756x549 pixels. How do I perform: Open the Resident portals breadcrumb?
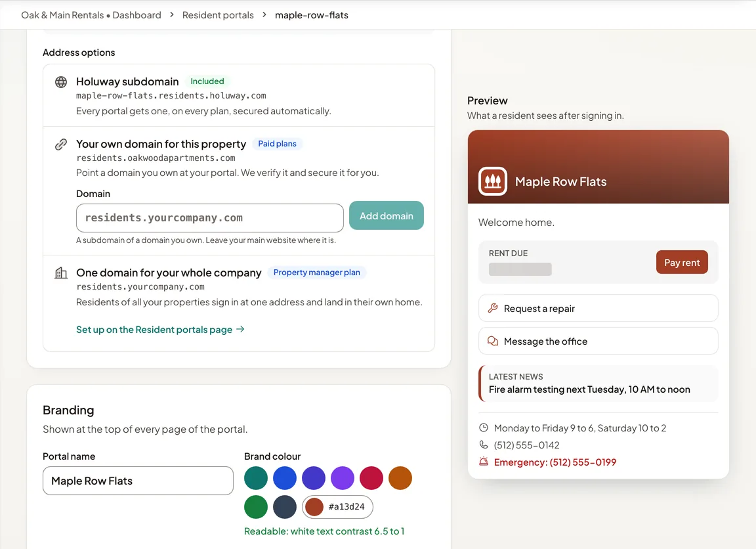click(x=218, y=15)
